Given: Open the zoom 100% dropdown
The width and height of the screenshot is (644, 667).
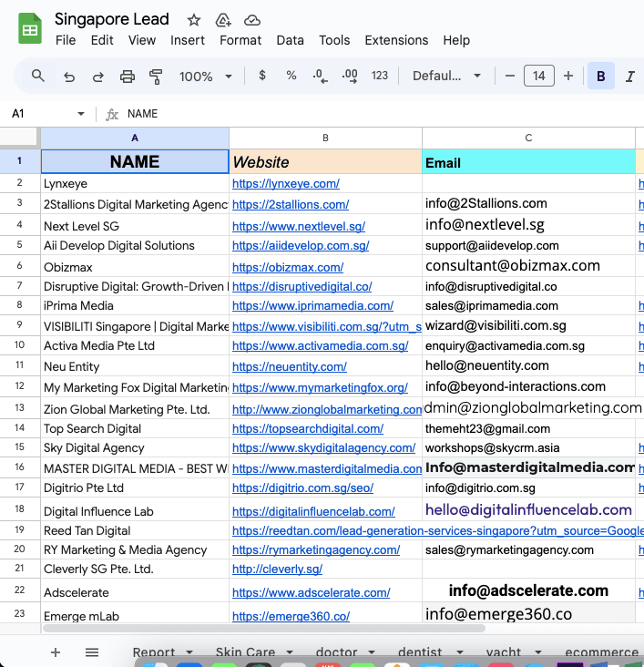Looking at the screenshot, I should 206,77.
